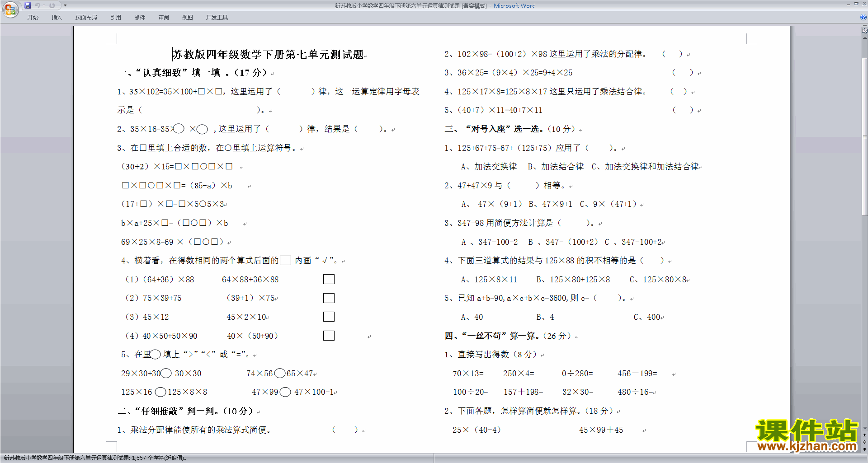Screen dimensions: 868x463
Task: Click the check box beside 64×88+36×88
Action: (329, 279)
